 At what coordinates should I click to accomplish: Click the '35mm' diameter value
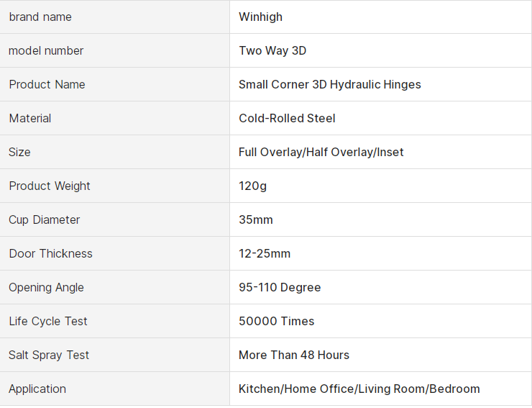[256, 219]
